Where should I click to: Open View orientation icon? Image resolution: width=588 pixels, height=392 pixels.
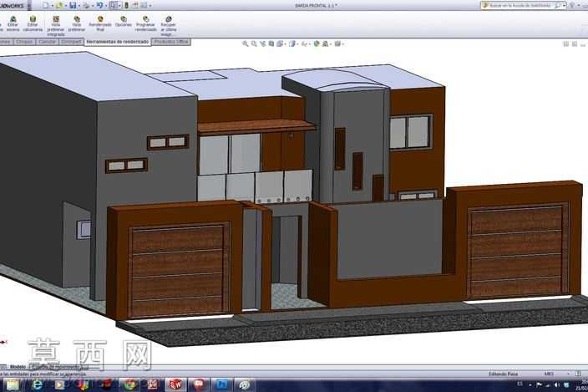[280, 44]
